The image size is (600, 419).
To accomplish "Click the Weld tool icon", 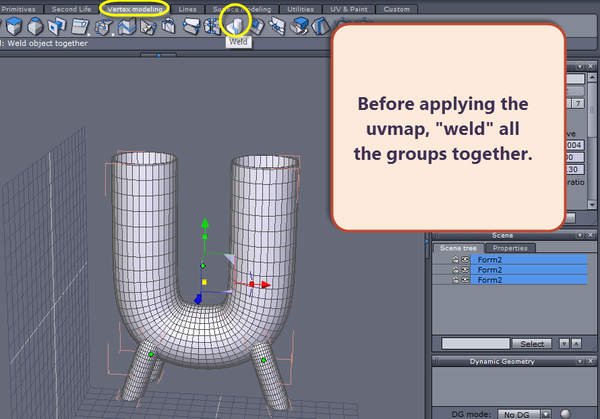I will [235, 25].
